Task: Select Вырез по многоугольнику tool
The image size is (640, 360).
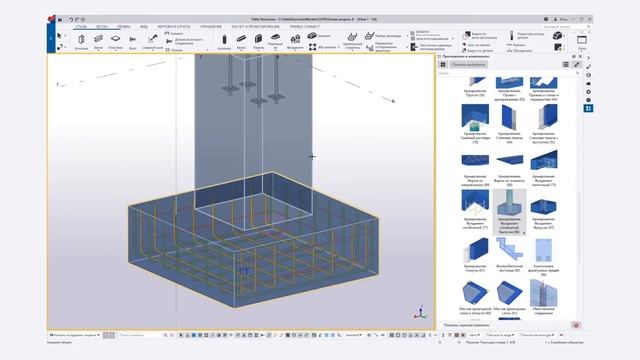Action: tap(480, 36)
